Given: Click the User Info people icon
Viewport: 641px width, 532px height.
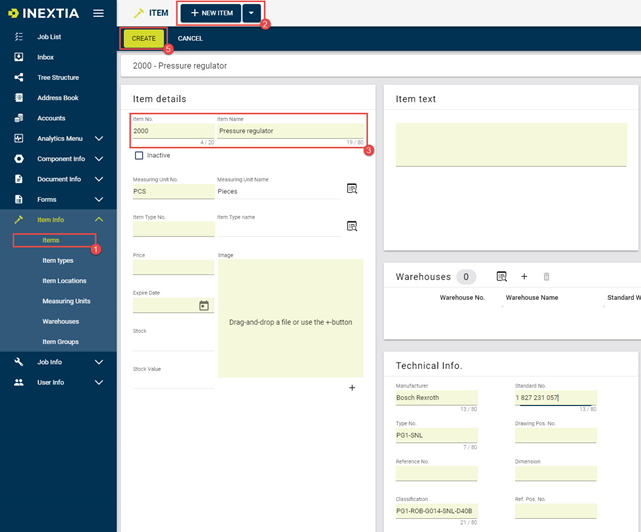Looking at the screenshot, I should [x=19, y=382].
